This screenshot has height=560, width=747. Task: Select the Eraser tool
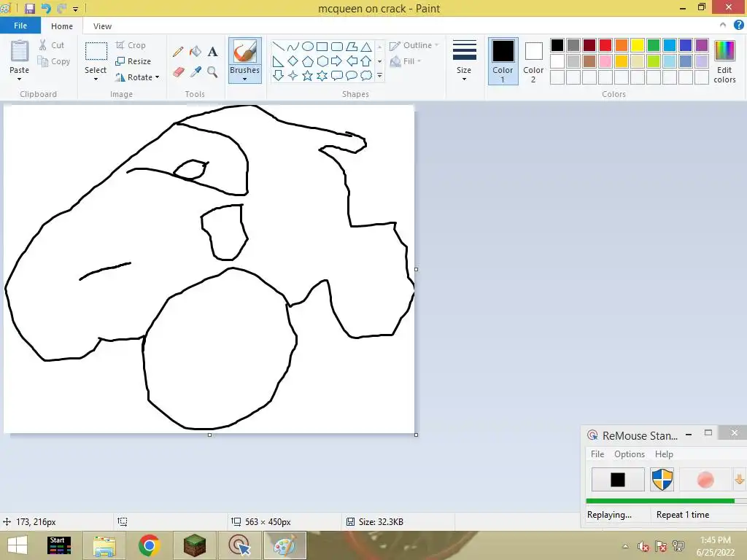[x=178, y=72]
